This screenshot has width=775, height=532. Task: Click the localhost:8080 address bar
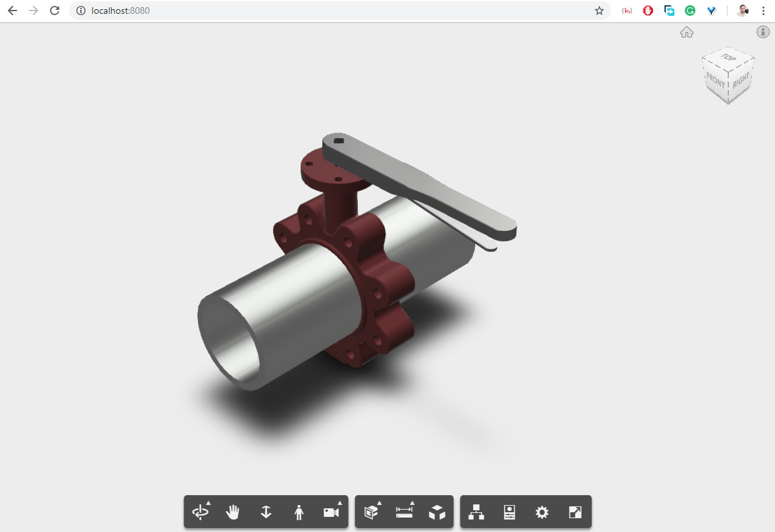(329, 11)
